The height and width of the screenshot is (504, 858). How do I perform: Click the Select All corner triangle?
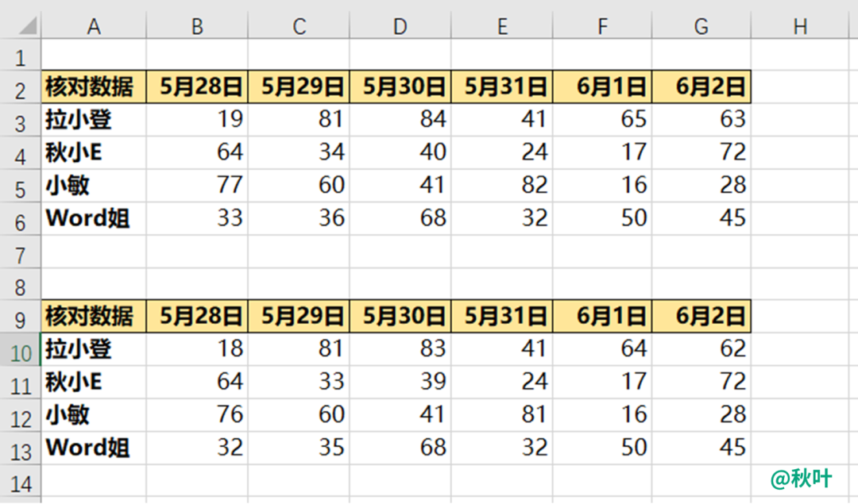click(27, 25)
